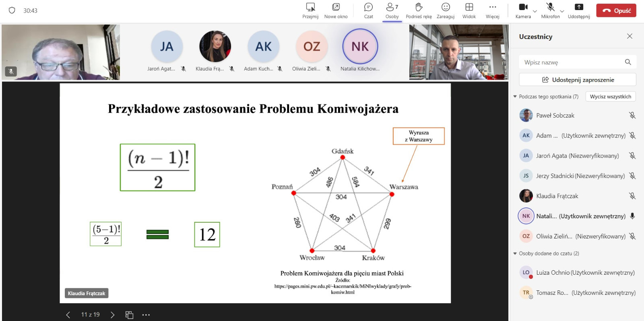The width and height of the screenshot is (644, 321).
Task: Collapse the 'Podczas tego spotkania' section
Action: (x=515, y=97)
